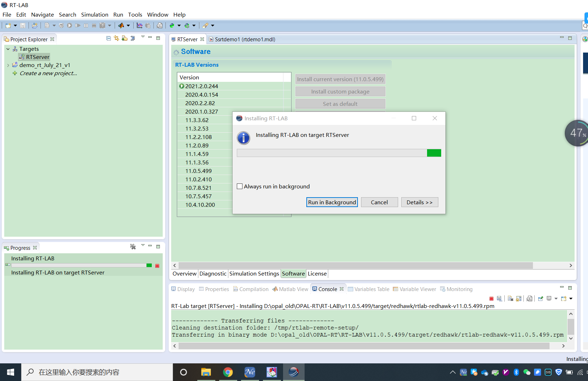
Task: Collapse all items in Project Explorer
Action: [x=108, y=38]
